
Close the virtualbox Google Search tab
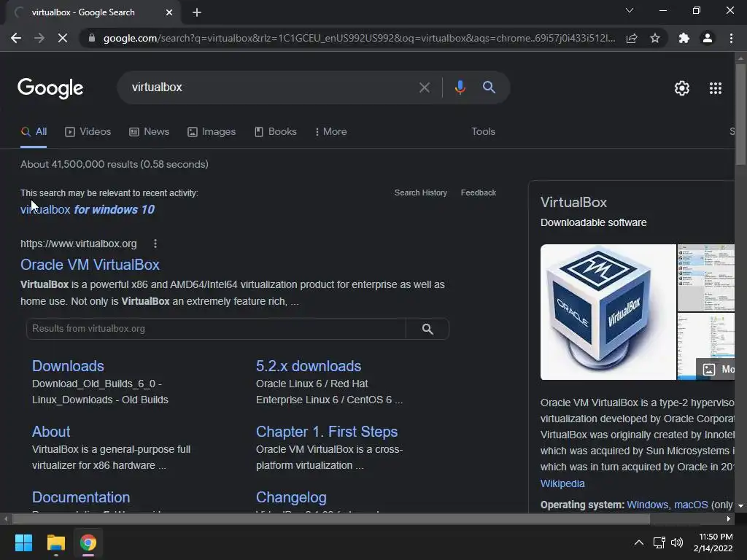coord(169,12)
